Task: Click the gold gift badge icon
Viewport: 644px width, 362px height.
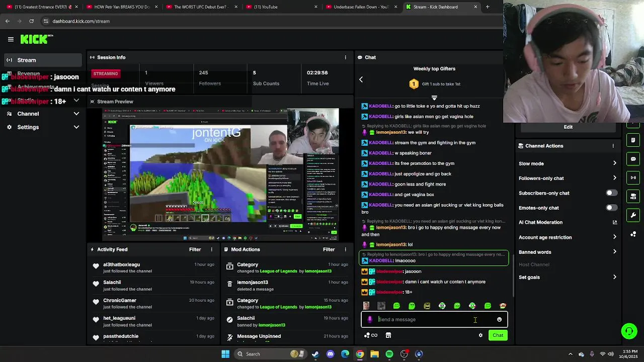Action: 414,84
